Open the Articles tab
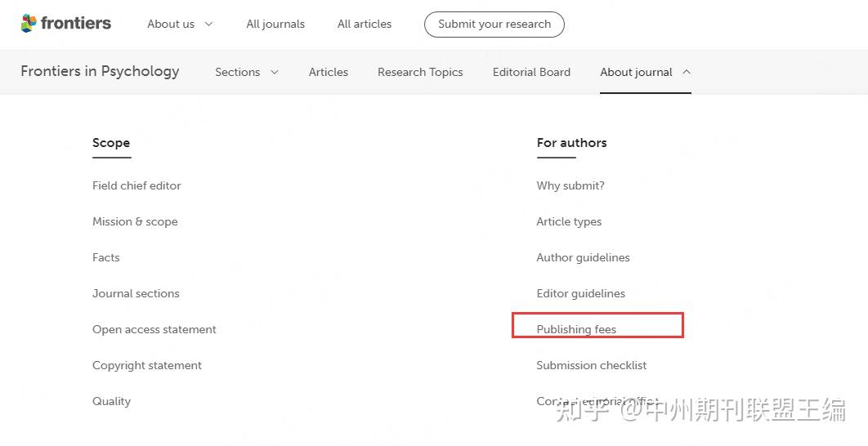The height and width of the screenshot is (446, 868). click(329, 72)
